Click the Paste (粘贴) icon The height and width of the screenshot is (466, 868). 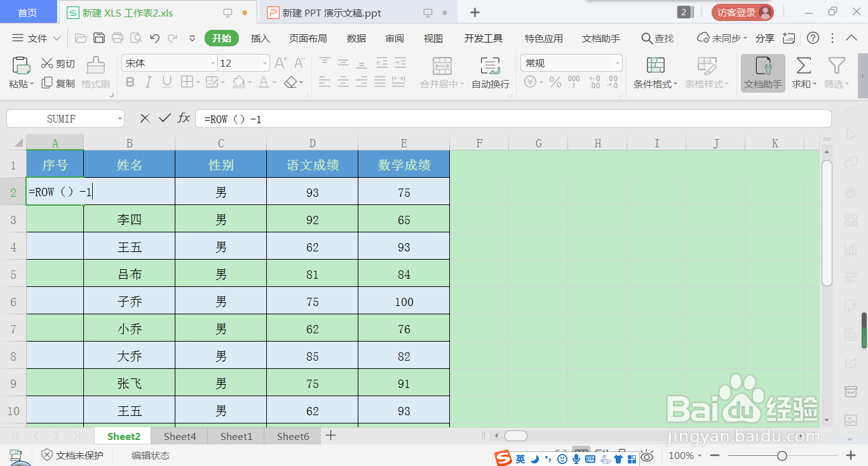pos(20,70)
